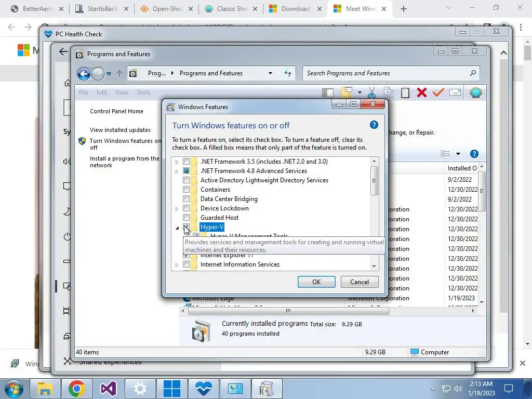The image size is (532, 399).
Task: Click the Paste clipboard icon in toolbar
Action: coord(405,92)
